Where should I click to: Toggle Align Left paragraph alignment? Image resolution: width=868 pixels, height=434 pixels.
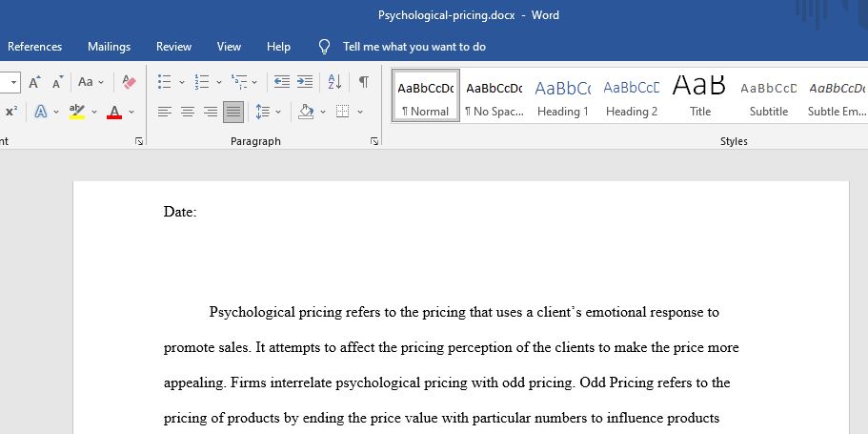pyautogui.click(x=165, y=112)
